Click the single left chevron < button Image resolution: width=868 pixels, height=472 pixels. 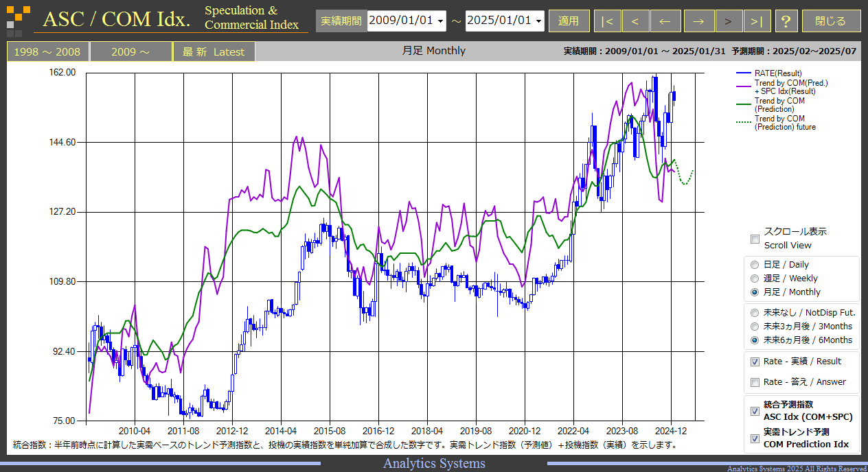click(635, 21)
